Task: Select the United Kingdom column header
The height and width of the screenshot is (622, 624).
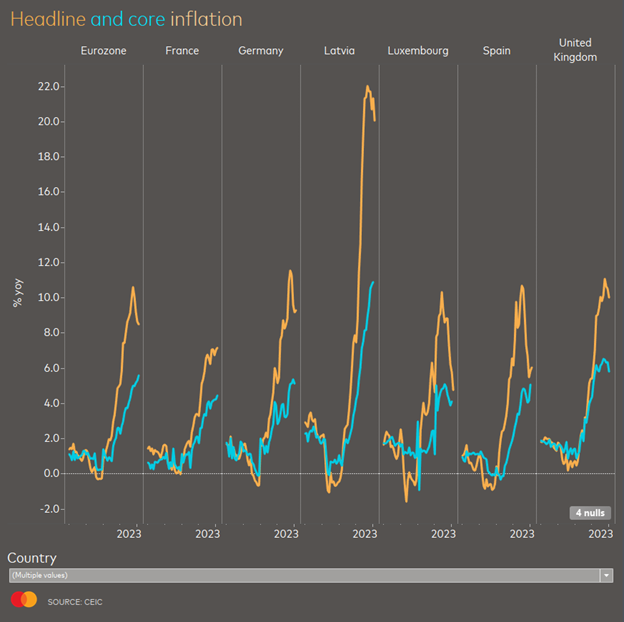Action: pos(575,50)
